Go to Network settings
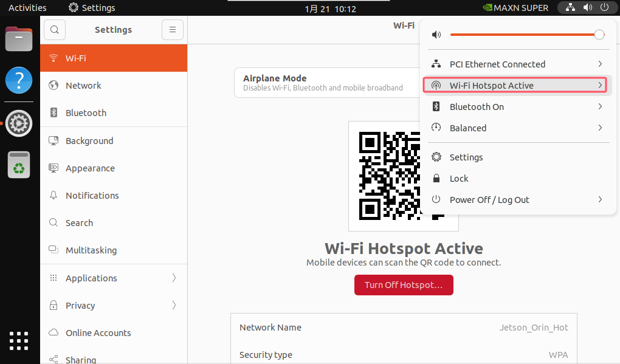This screenshot has width=620, height=364. point(114,85)
